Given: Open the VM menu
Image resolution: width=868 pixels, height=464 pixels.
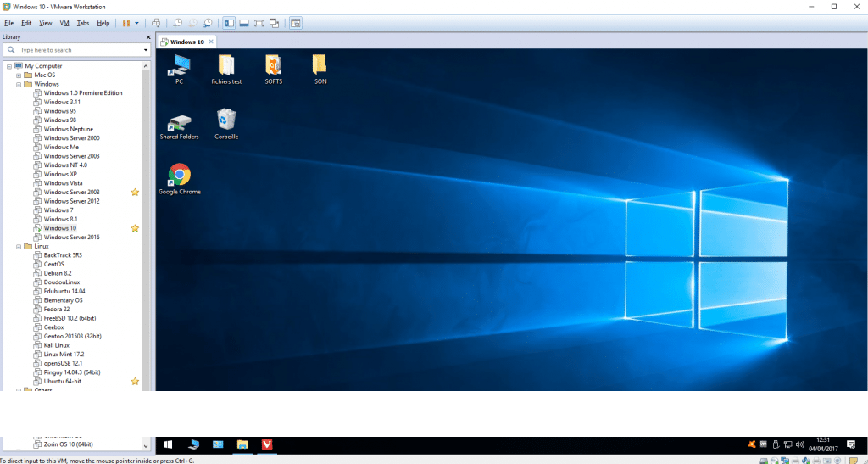Looking at the screenshot, I should [64, 23].
